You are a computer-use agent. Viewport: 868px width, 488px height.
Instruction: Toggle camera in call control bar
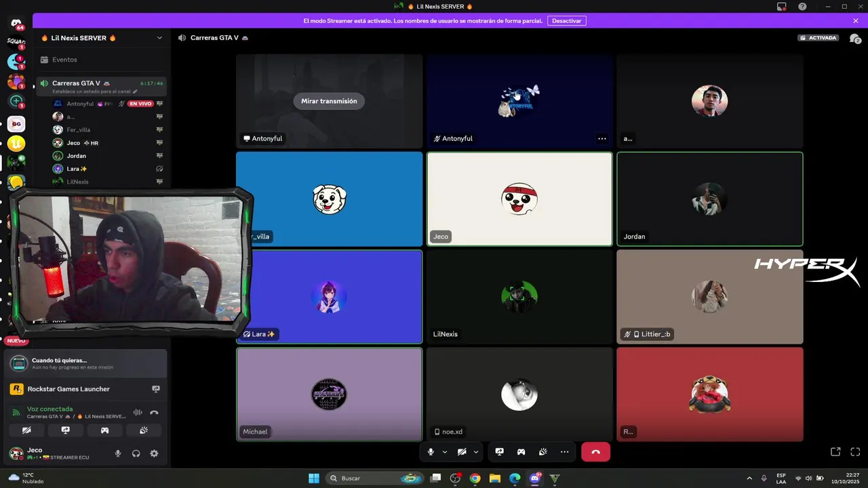point(462,452)
